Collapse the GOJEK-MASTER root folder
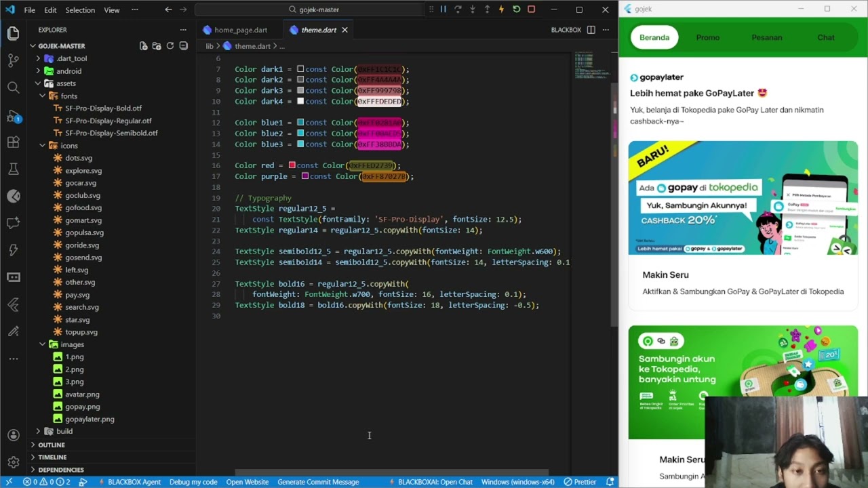The width and height of the screenshot is (868, 488). point(33,46)
